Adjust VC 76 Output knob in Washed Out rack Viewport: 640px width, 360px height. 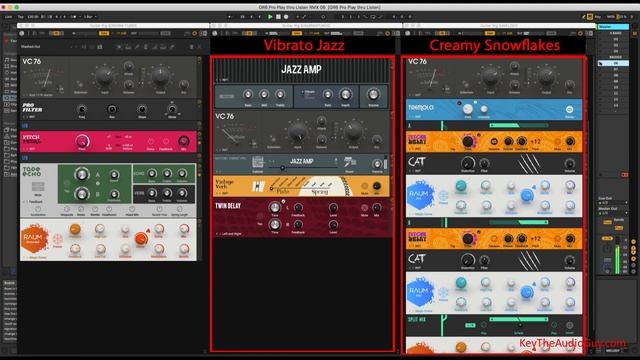pos(160,76)
